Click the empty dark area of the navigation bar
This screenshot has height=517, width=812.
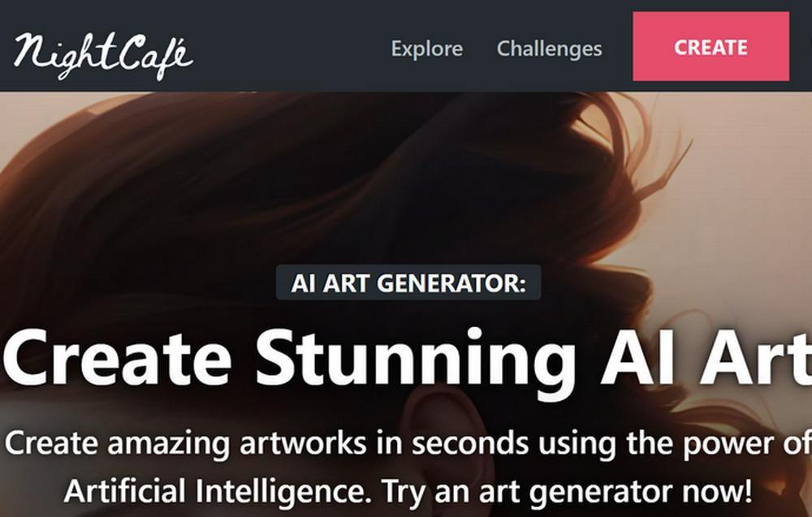290,46
